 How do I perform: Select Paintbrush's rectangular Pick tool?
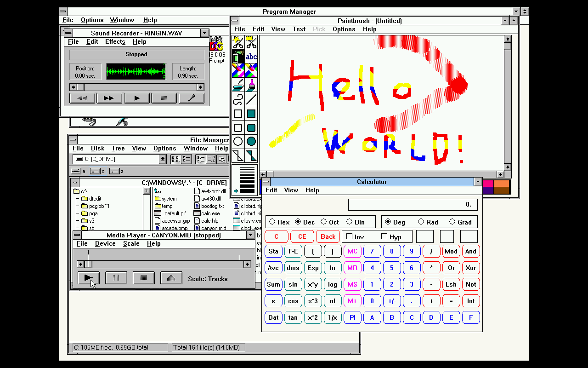[x=251, y=43]
